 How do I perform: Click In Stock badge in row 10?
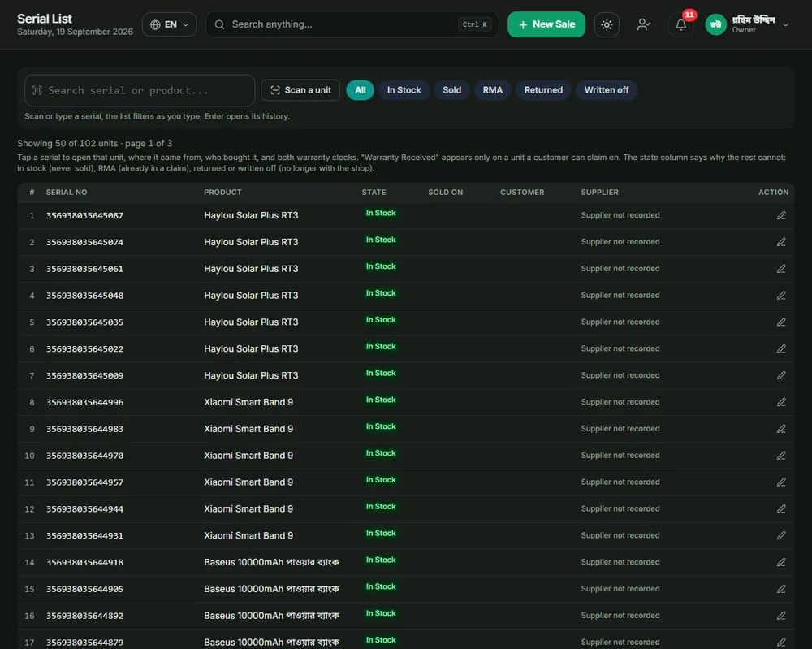pyautogui.click(x=381, y=453)
